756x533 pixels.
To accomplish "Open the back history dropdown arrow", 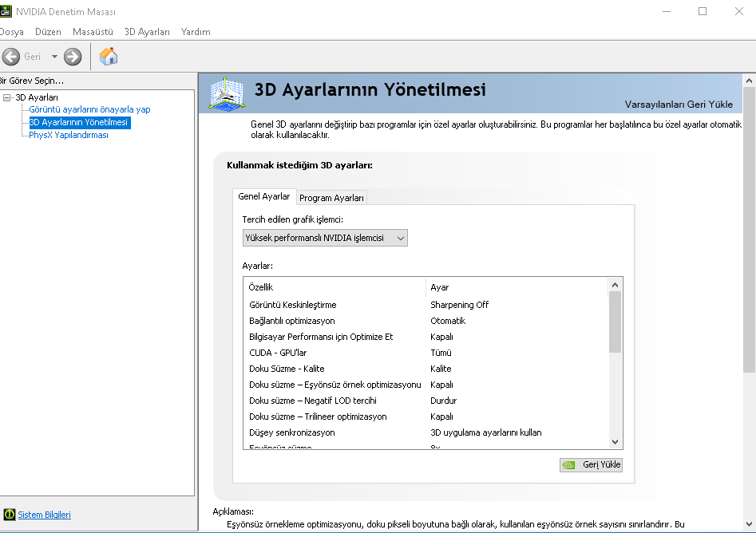I will click(x=54, y=57).
